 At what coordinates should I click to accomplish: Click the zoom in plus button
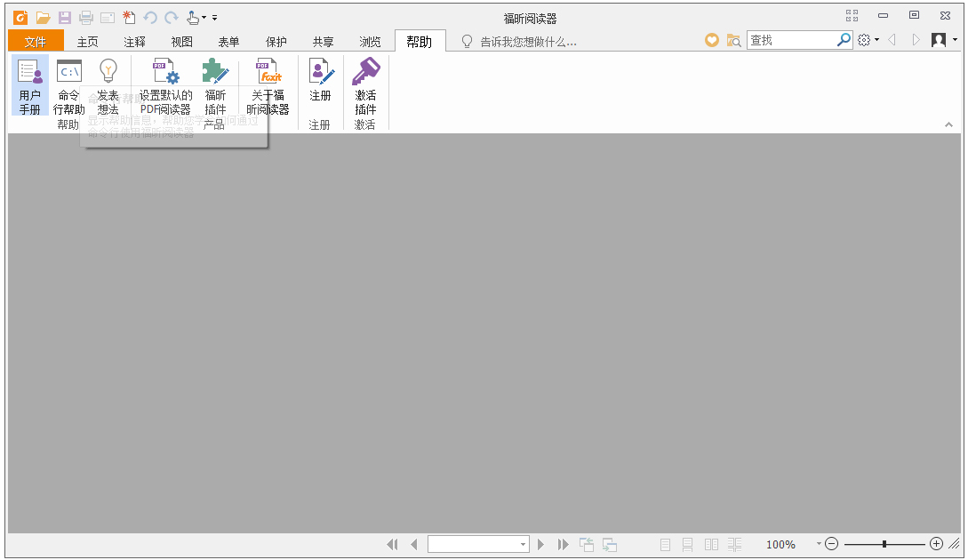pyautogui.click(x=937, y=544)
